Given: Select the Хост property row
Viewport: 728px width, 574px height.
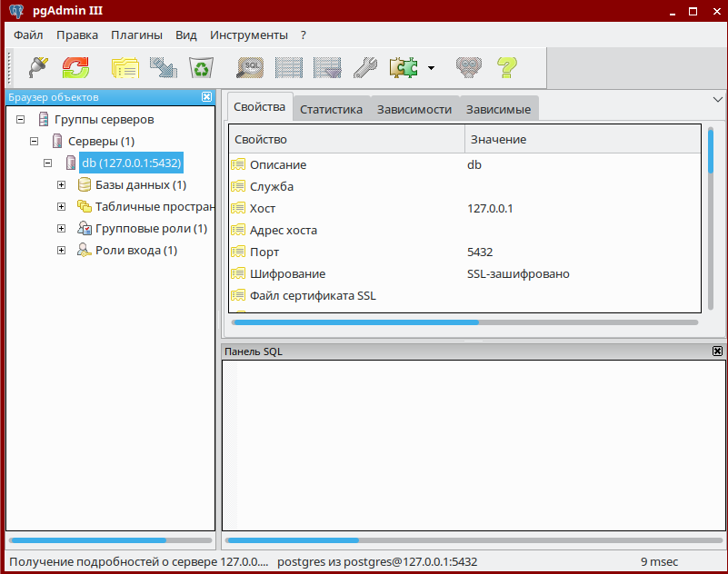Looking at the screenshot, I should point(464,208).
